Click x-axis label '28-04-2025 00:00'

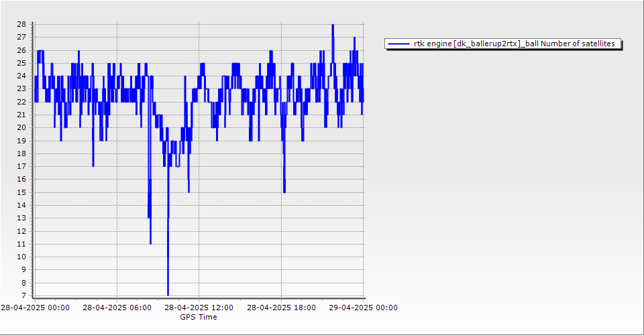pyautogui.click(x=36, y=308)
